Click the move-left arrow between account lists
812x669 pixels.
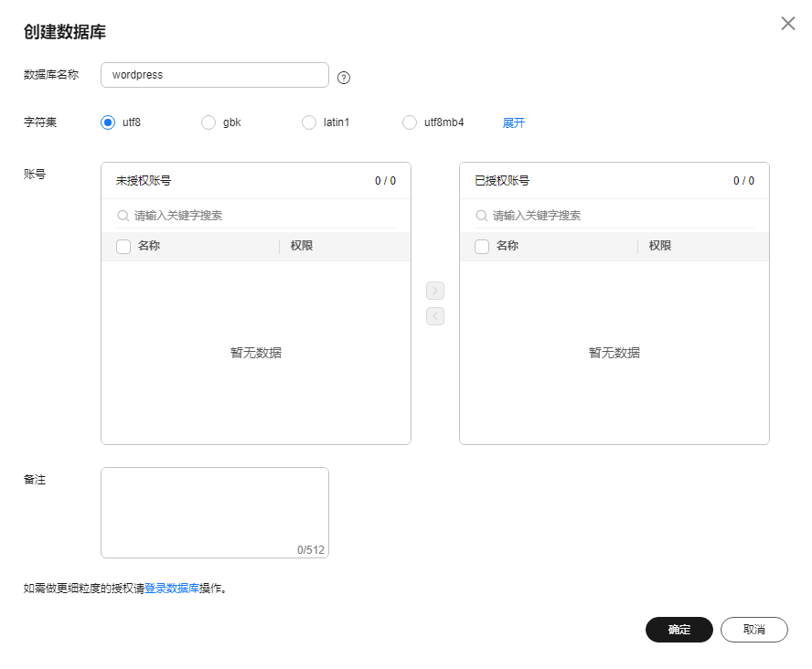(435, 316)
